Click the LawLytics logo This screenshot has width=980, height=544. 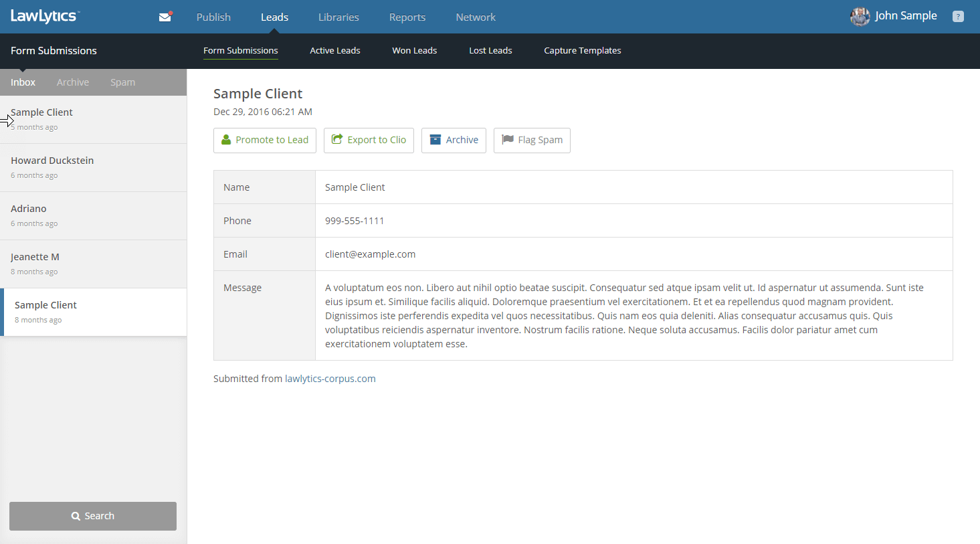click(x=45, y=17)
